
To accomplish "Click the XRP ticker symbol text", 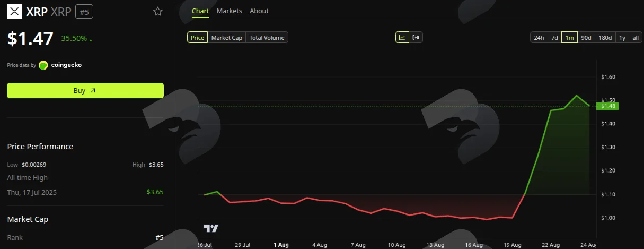I will 61,11.
